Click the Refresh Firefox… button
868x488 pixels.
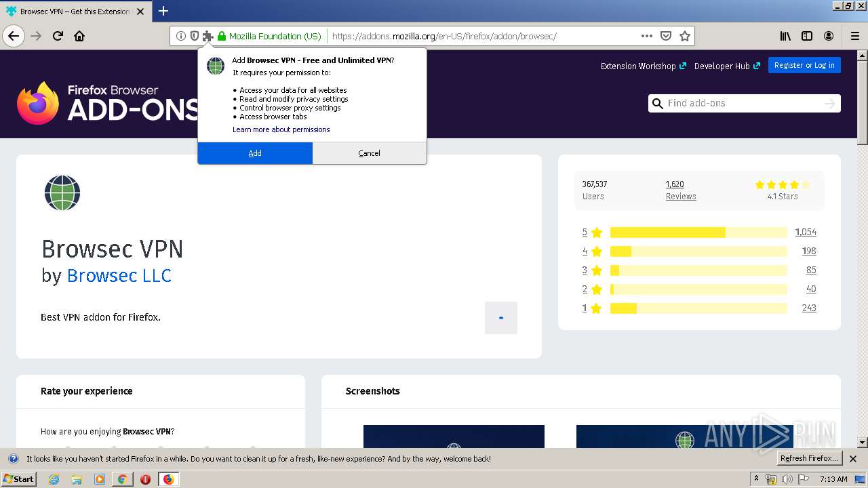click(x=810, y=458)
